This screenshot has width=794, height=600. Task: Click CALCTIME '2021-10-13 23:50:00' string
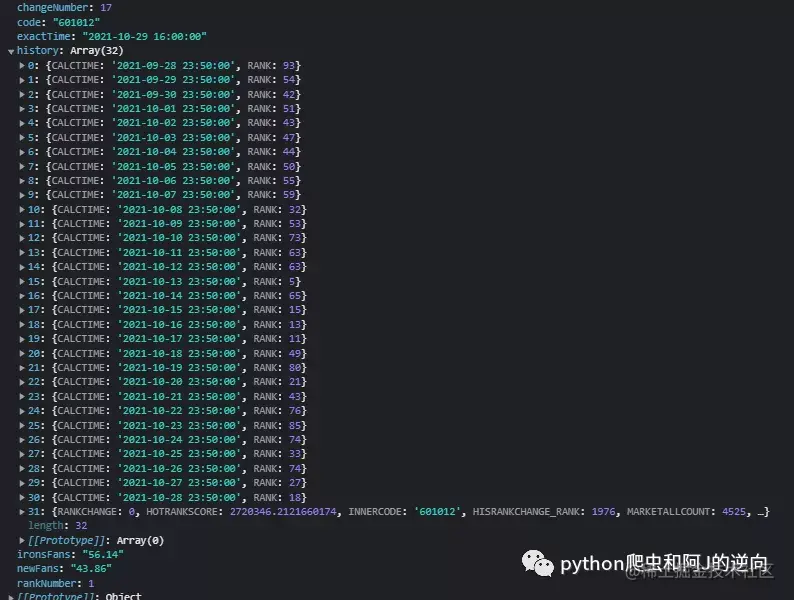pyautogui.click(x=179, y=282)
